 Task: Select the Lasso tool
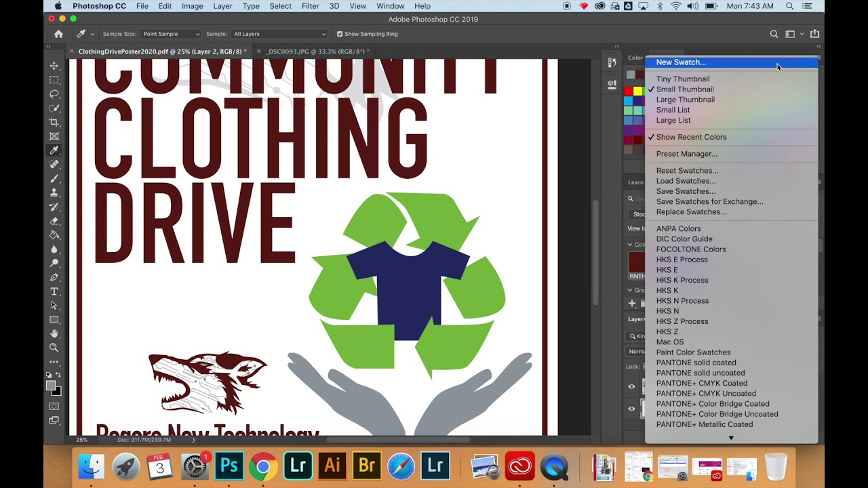coord(54,94)
